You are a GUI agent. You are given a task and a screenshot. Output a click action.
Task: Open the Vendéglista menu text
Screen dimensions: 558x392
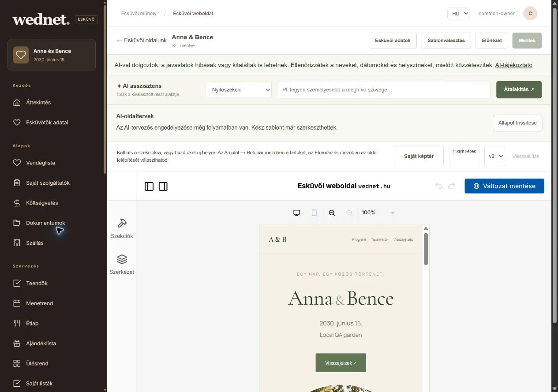tap(41, 163)
